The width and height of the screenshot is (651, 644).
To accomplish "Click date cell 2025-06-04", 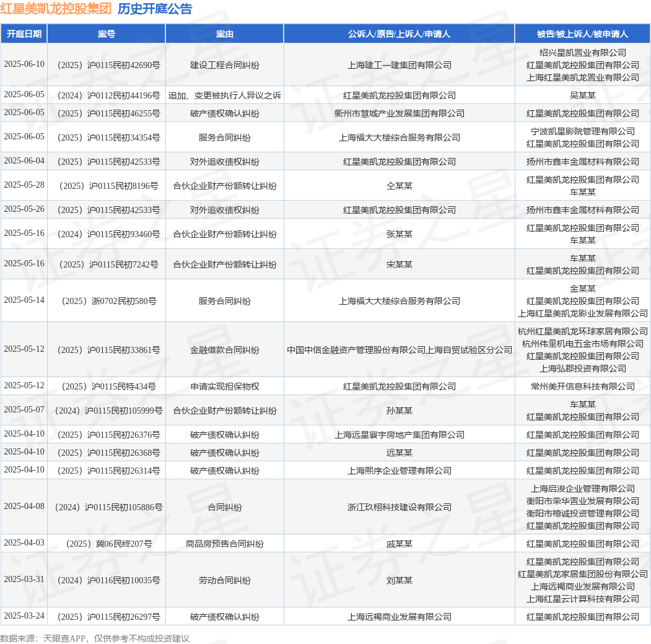I will coord(24,161).
